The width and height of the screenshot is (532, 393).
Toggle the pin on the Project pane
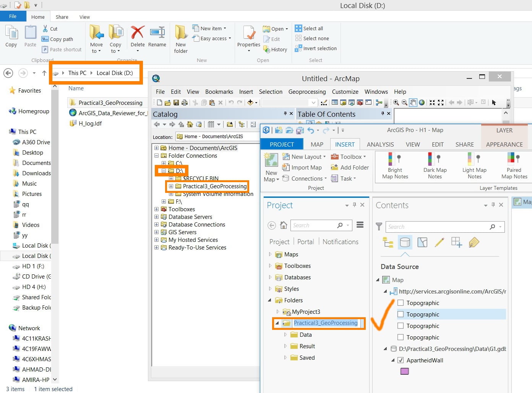[355, 205]
